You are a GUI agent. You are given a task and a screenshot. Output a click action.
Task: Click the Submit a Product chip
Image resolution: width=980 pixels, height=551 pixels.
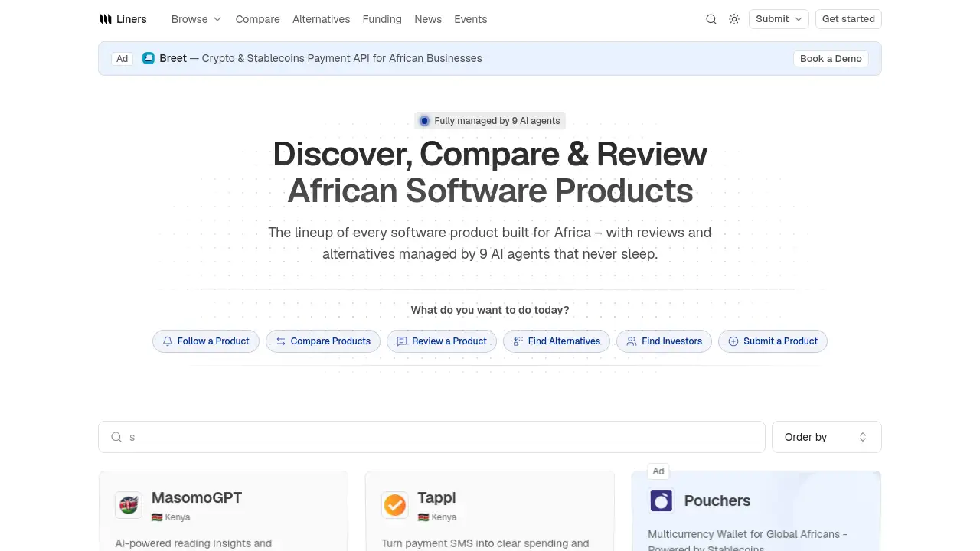pyautogui.click(x=773, y=341)
